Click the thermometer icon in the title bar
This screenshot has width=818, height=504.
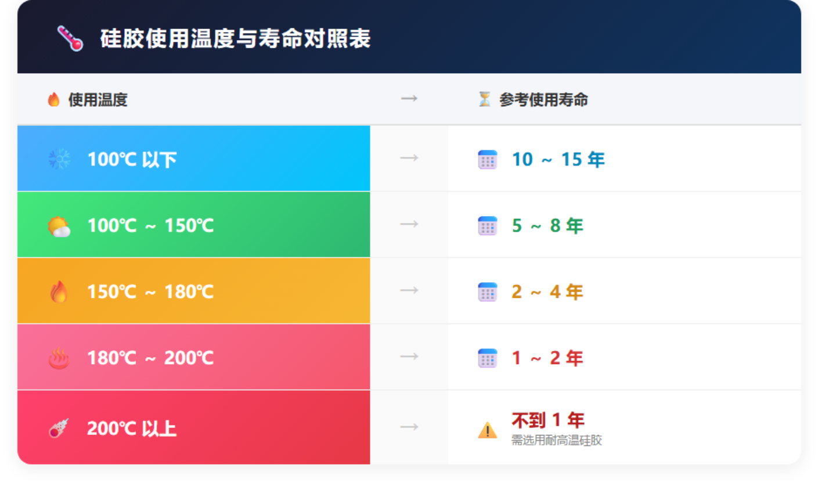[70, 38]
